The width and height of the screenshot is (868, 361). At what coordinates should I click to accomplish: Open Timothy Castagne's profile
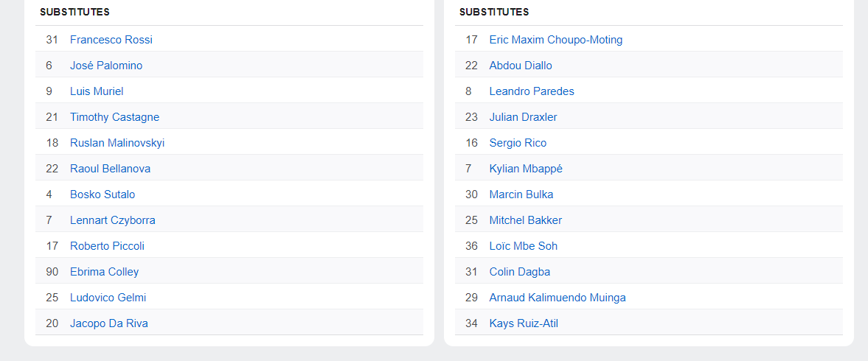click(114, 117)
